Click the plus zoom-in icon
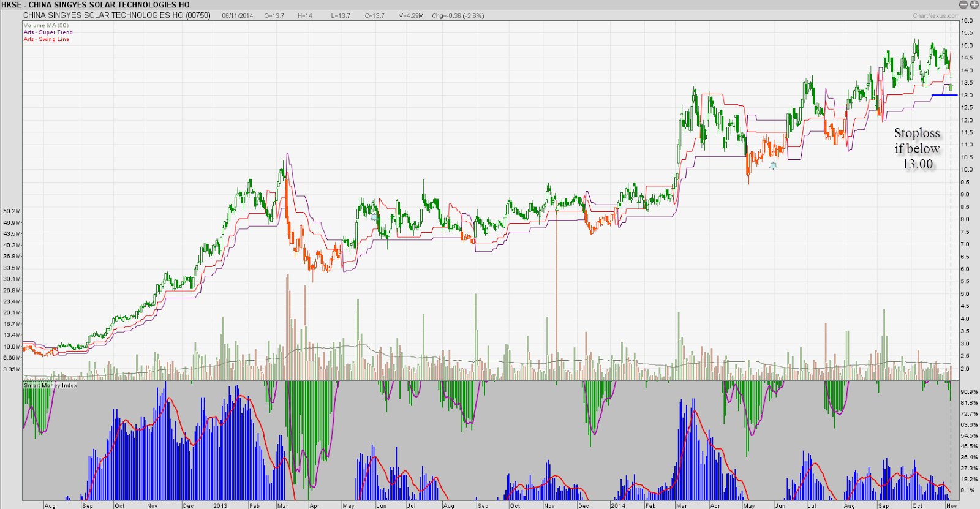 974,4
